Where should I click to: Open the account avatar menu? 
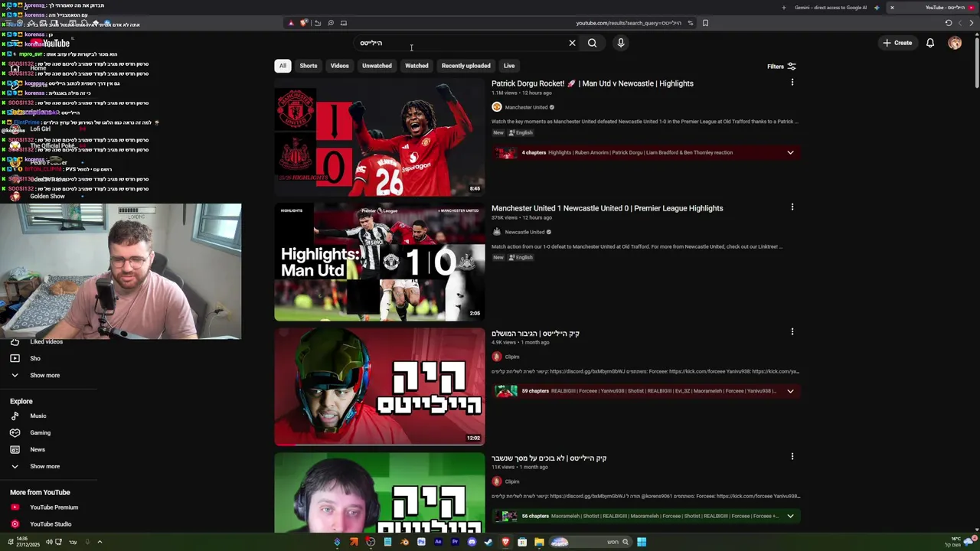[x=955, y=43]
